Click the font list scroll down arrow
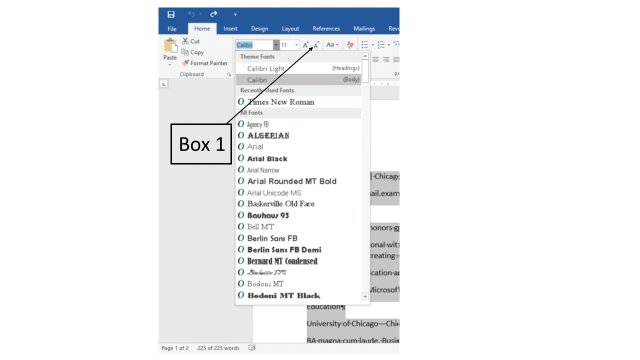The width and height of the screenshot is (640, 360). point(365,297)
